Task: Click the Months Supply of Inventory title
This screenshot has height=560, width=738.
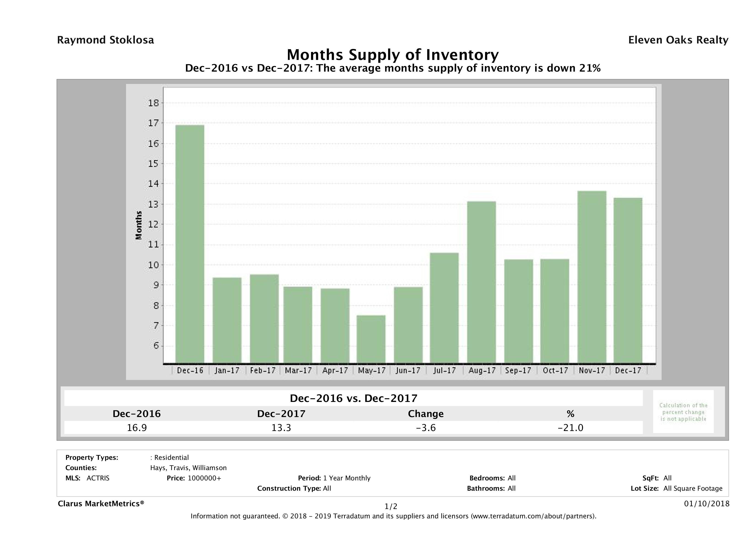Action: point(393,55)
